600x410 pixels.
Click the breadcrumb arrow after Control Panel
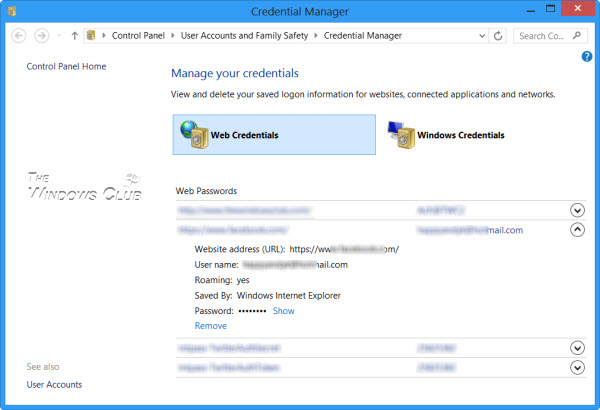pos(173,36)
